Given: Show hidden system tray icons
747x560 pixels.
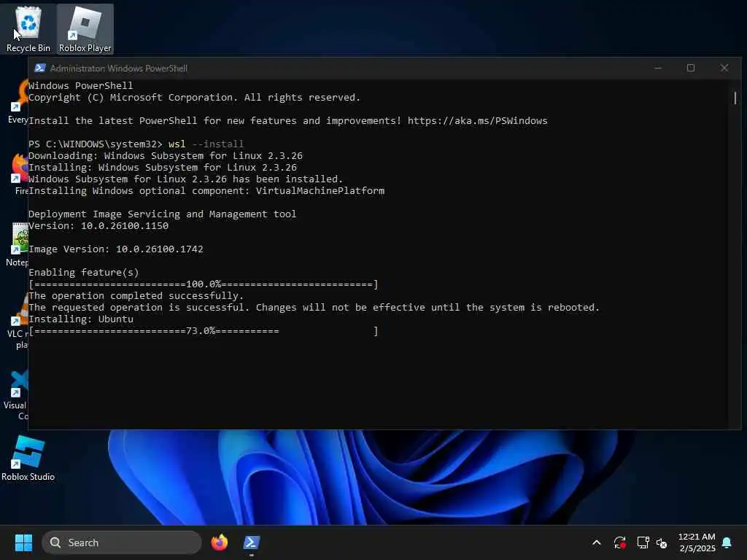Looking at the screenshot, I should coord(597,542).
